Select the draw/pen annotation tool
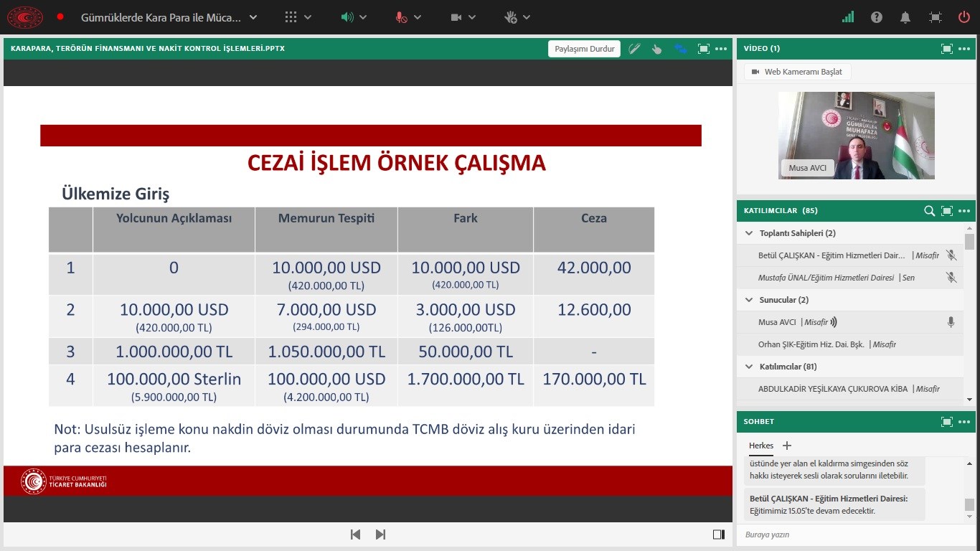This screenshot has width=980, height=551. tap(634, 49)
